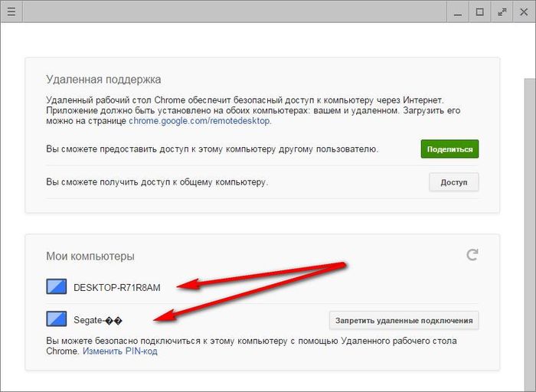Image resolution: width=536 pixels, height=392 pixels.
Task: Maximize the remote desktop window
Action: [480, 11]
